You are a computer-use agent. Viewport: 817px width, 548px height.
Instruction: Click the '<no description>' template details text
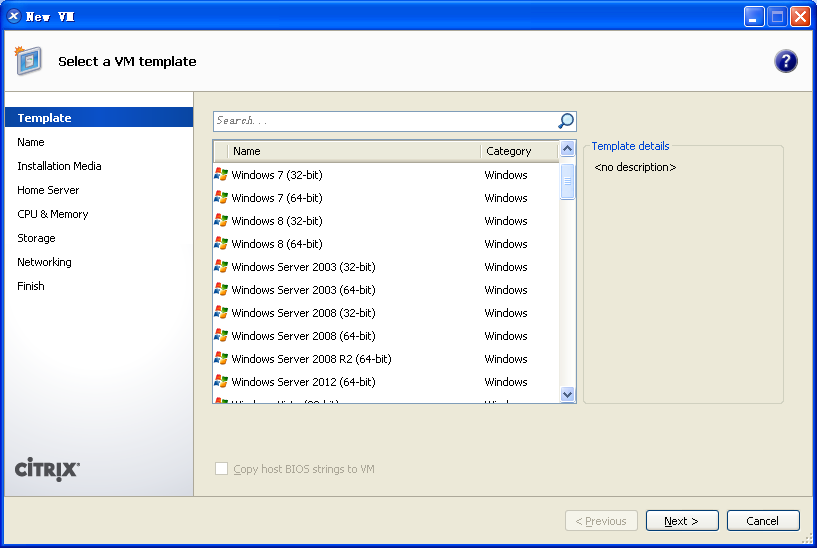pos(635,167)
